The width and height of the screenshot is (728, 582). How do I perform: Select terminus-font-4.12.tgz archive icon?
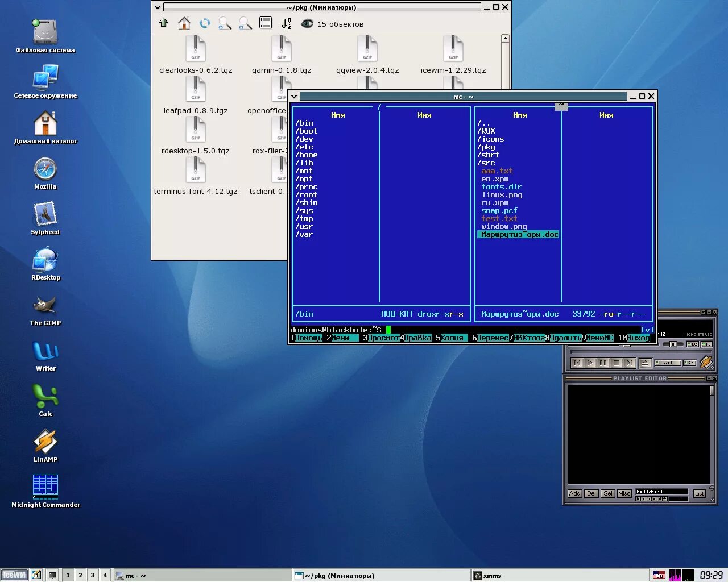tap(196, 170)
